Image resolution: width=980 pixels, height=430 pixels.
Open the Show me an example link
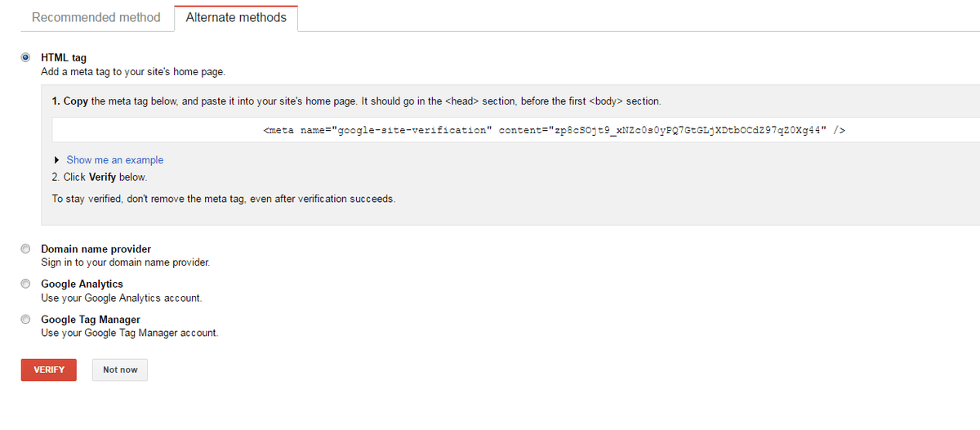[x=114, y=160]
